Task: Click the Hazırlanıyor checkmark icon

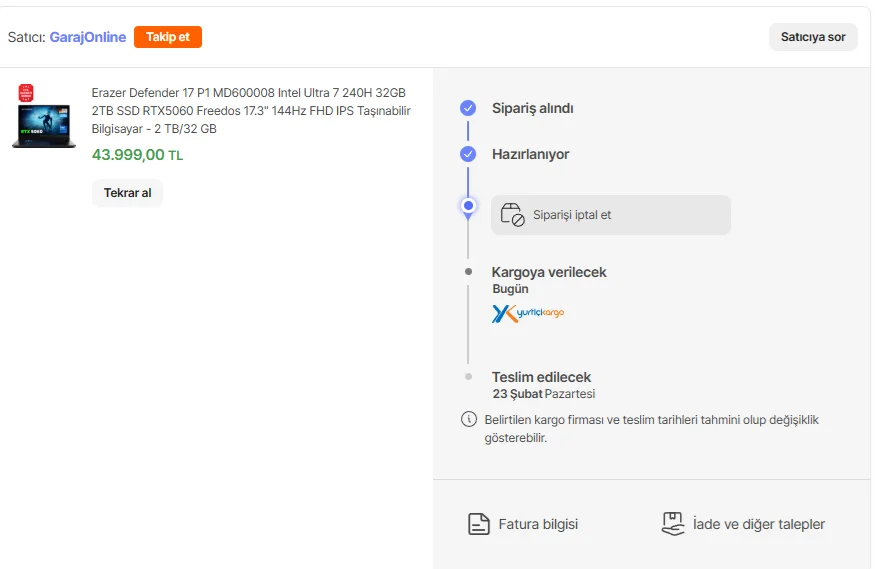Action: (468, 154)
